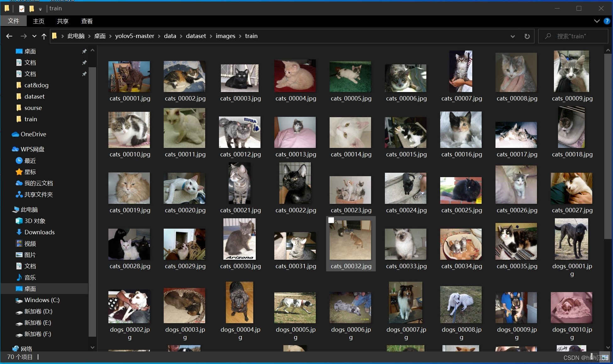The width and height of the screenshot is (613, 364).
Task: Click the search train input box
Action: 573,36
